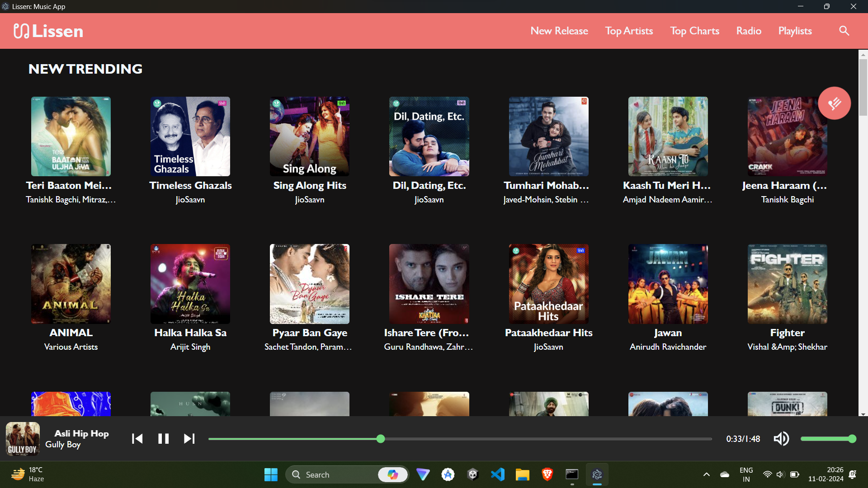This screenshot has width=868, height=488.
Task: Open File Explorer from taskbar
Action: point(522,474)
